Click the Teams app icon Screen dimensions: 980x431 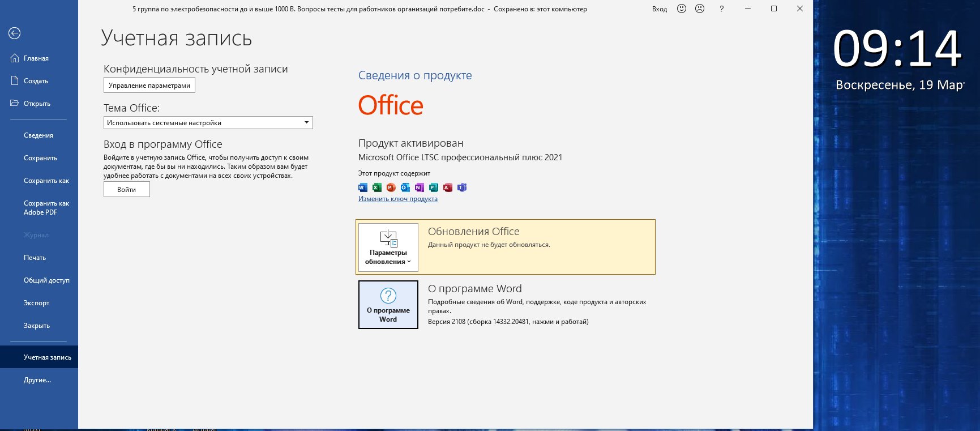pyautogui.click(x=462, y=187)
